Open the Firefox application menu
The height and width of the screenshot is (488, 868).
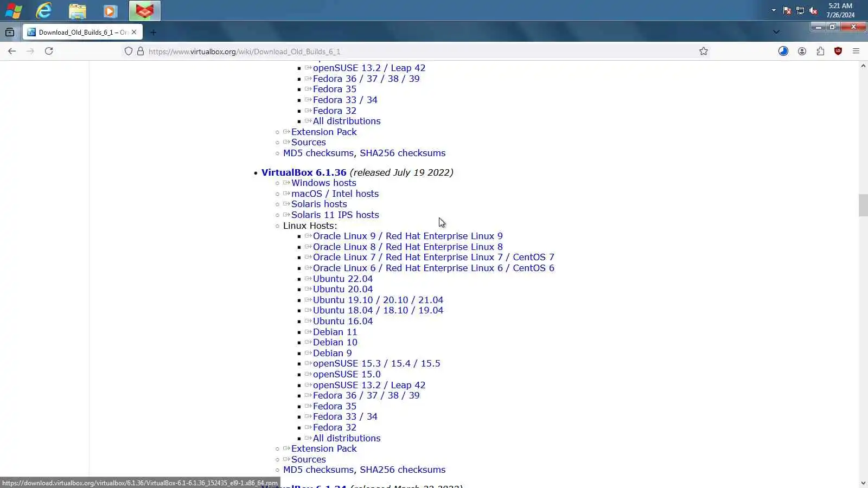pos(856,51)
